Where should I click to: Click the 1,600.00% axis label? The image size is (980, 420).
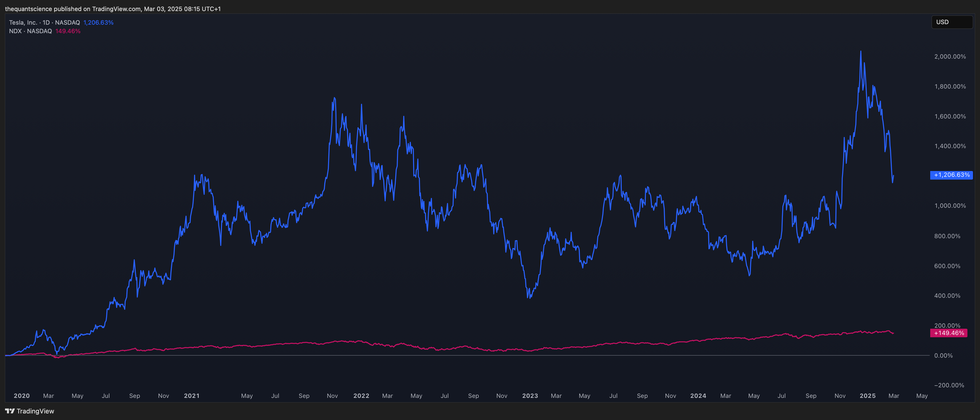950,116
